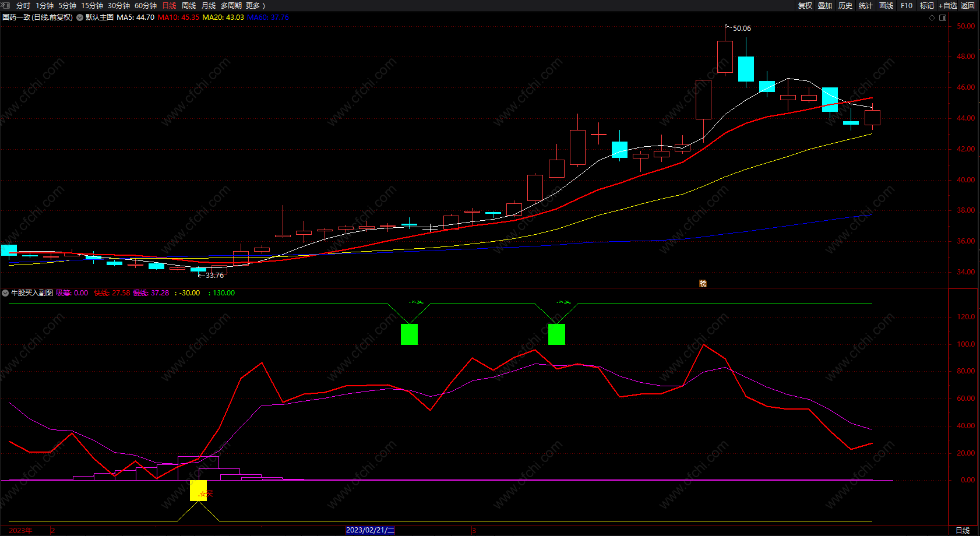Screen dimensions: 980x536
Task: Click the 2023/02/21 date marker on timeline
Action: [x=370, y=530]
